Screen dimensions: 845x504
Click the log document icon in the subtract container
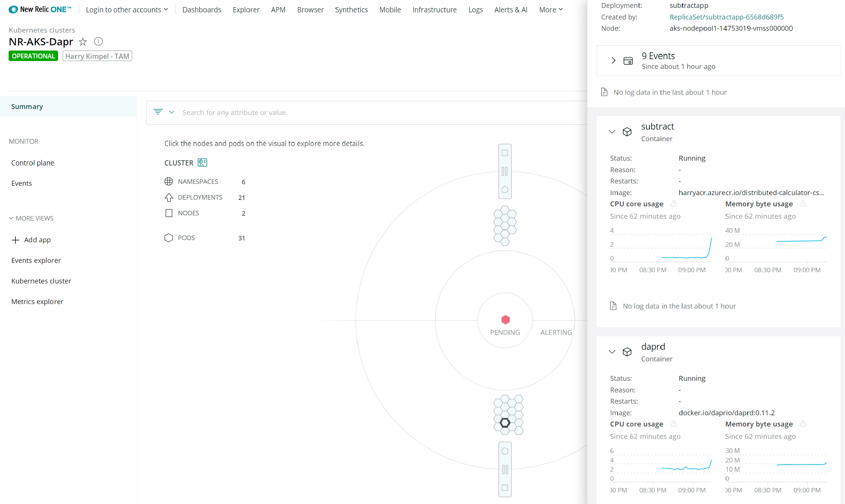coord(613,306)
